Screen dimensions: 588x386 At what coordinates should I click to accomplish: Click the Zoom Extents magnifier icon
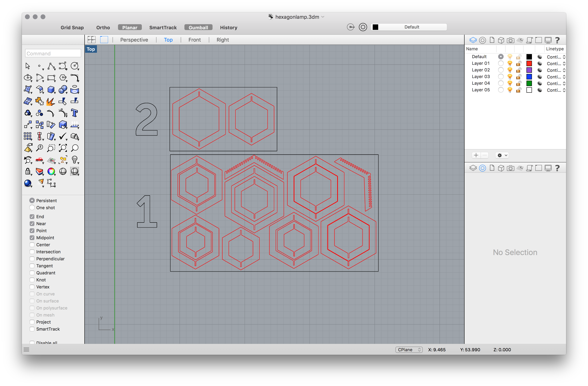pos(63,148)
